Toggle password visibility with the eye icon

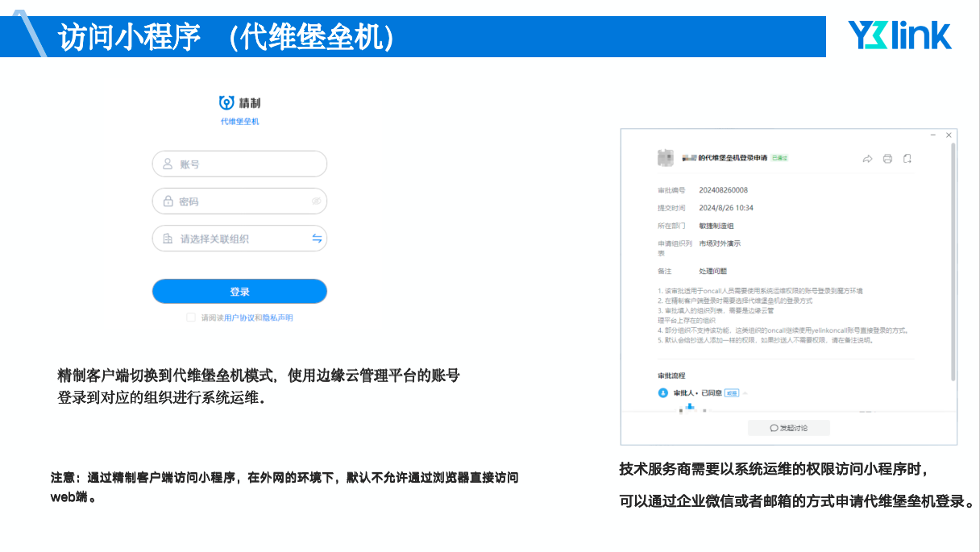tap(317, 201)
